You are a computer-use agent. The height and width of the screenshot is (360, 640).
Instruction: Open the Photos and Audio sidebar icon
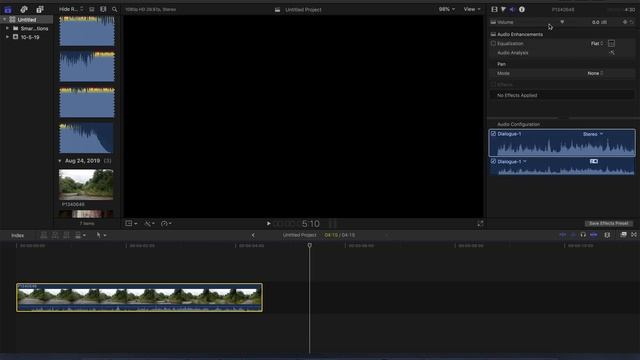click(24, 9)
